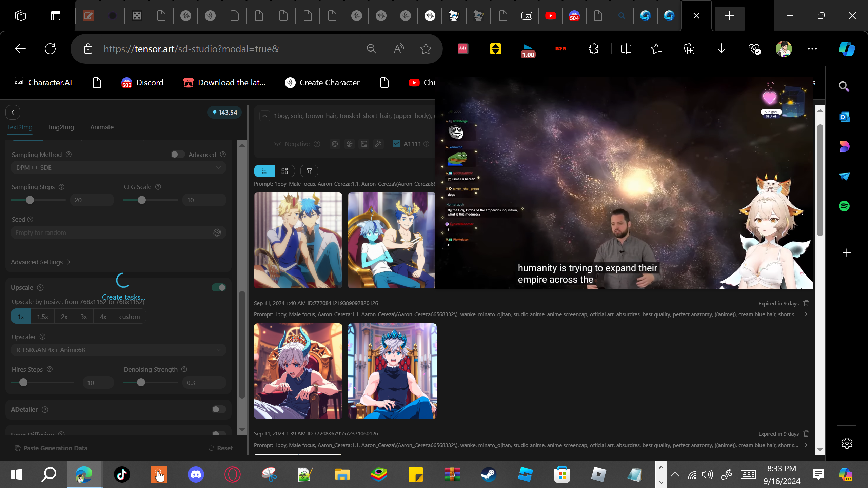Open Outlook in the Edge sidebar
Image resolution: width=868 pixels, height=488 pixels.
[x=844, y=117]
